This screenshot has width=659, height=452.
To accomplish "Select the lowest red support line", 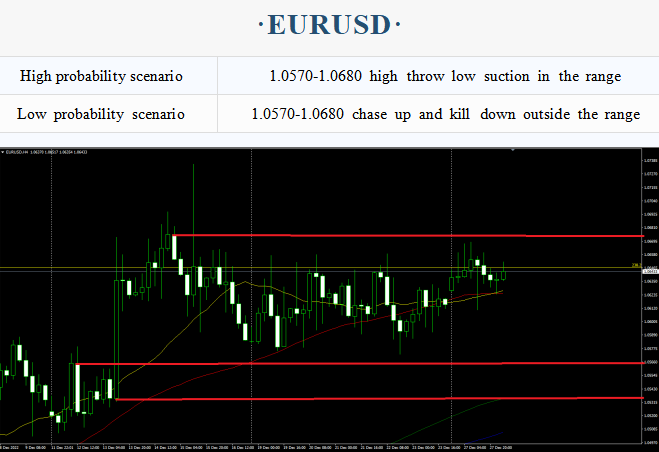I will [380, 399].
